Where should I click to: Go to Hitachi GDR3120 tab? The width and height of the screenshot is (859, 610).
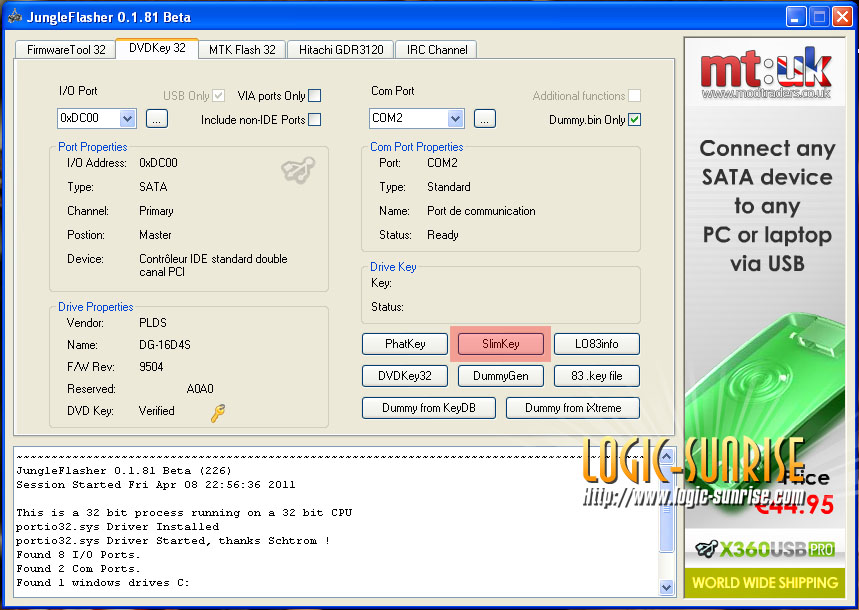[341, 50]
